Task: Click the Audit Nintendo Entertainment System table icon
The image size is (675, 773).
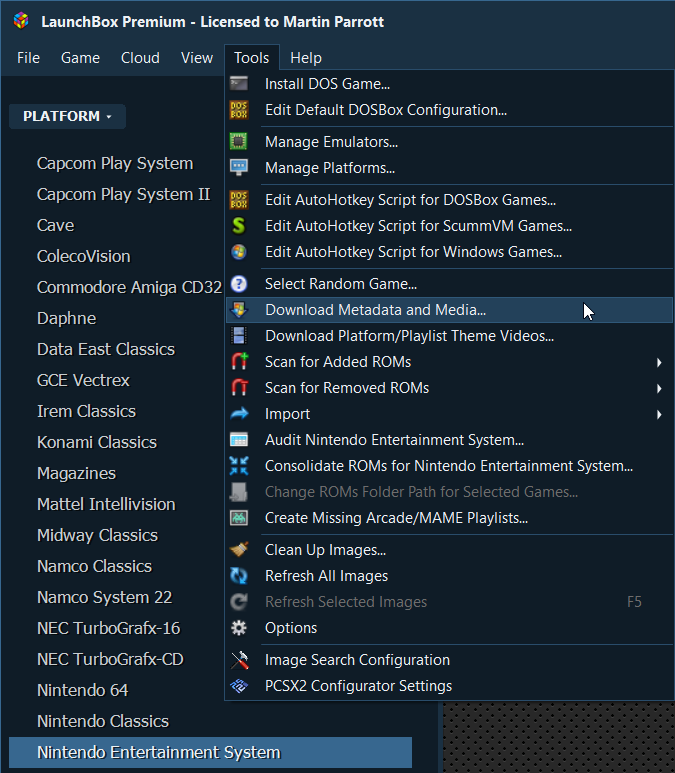Action: (239, 440)
